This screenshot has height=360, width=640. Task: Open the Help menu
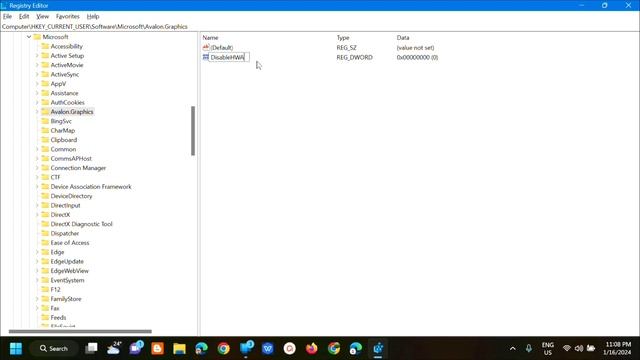(x=93, y=16)
